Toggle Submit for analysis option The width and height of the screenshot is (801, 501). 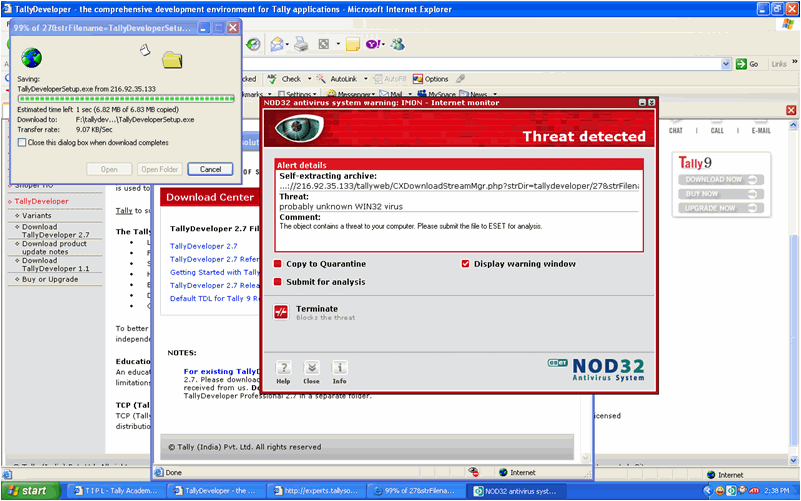(277, 281)
